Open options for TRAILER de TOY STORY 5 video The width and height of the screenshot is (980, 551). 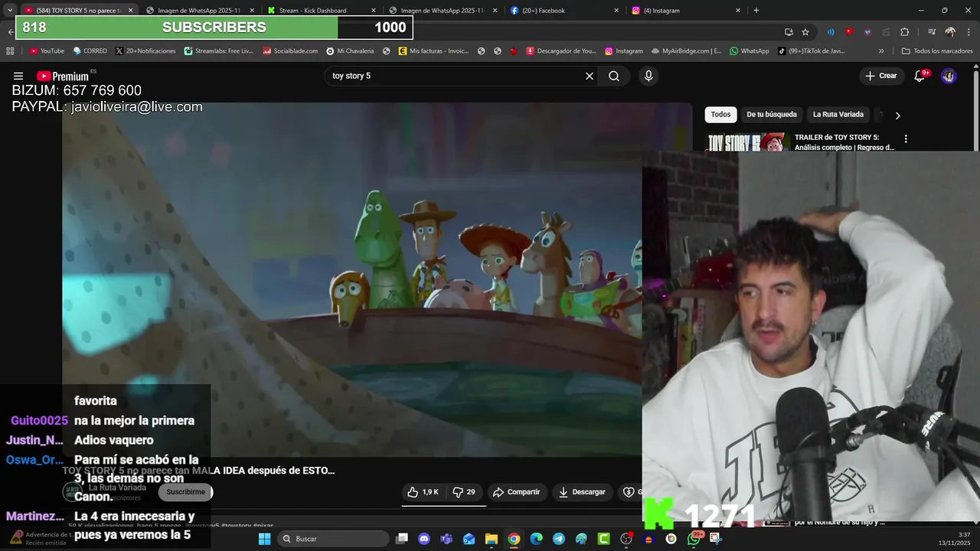[906, 139]
